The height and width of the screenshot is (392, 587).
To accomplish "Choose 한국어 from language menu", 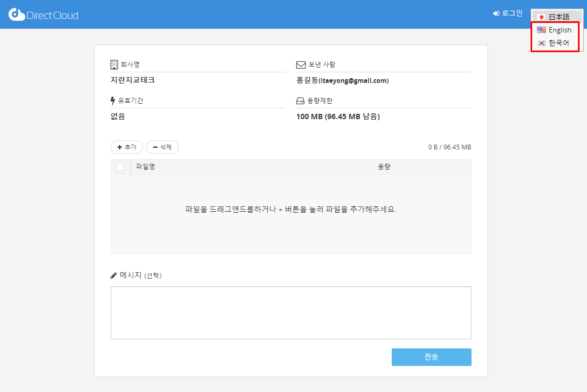I will click(559, 43).
